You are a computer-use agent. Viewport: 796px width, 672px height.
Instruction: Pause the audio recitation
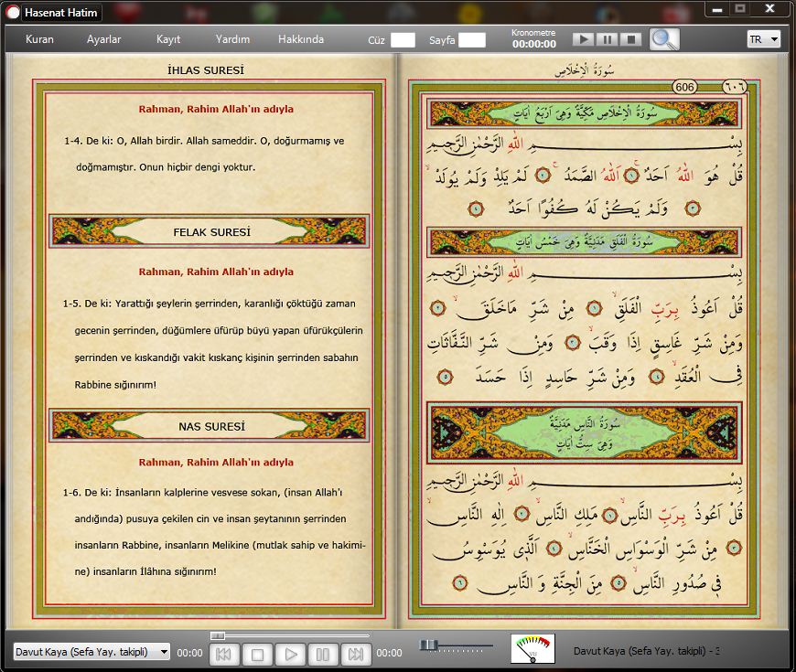pos(323,655)
